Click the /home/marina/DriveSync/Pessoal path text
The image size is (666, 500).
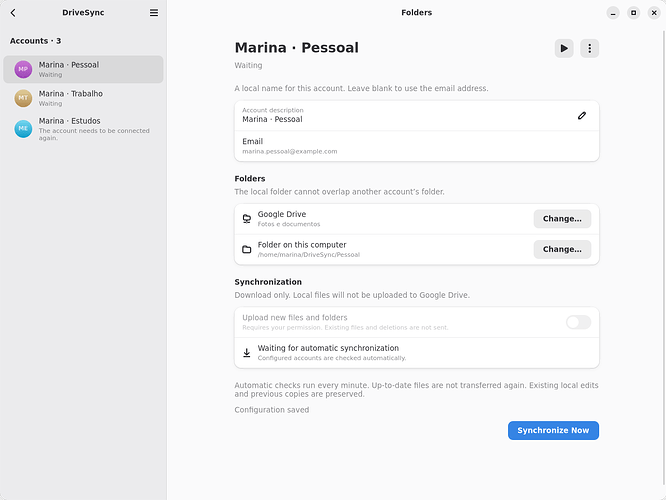[309, 255]
